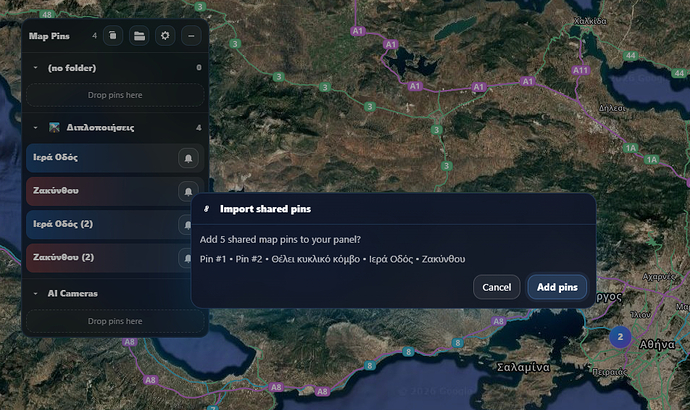Screen dimensions: 690x410
Task: Select the first Ζακύνθου pin row
Action: (115, 191)
